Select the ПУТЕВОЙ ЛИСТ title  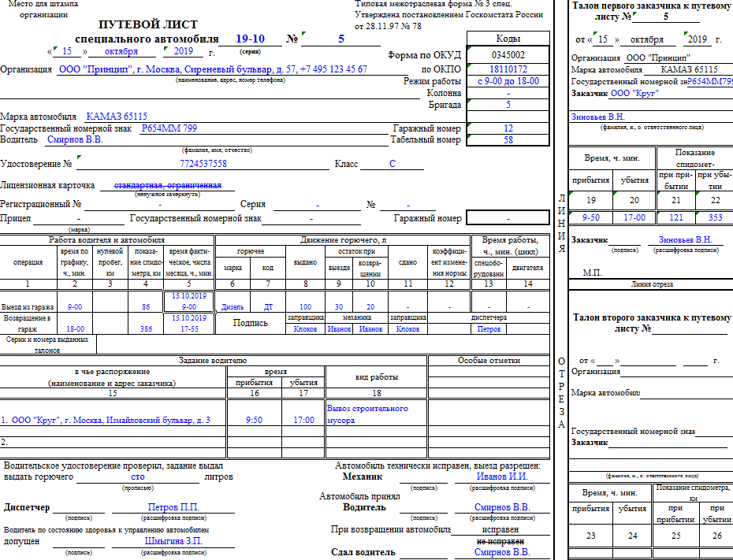[147, 24]
